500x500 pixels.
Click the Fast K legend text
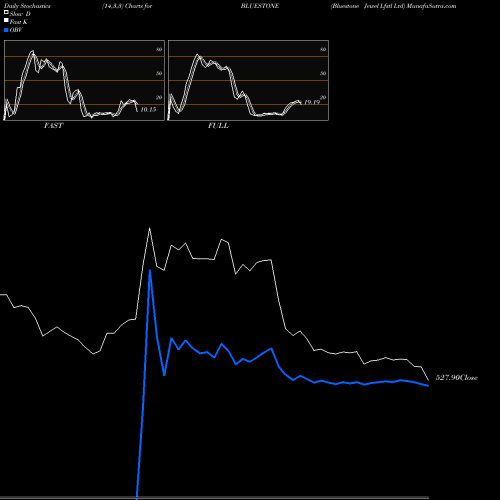point(19,22)
